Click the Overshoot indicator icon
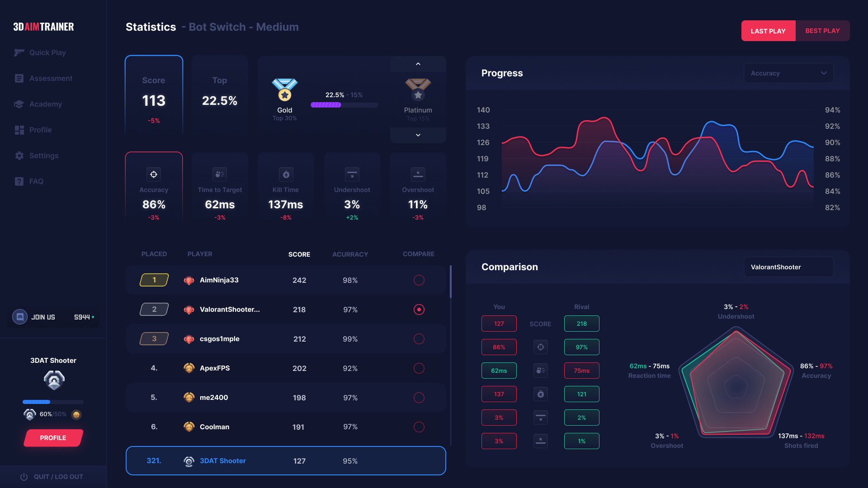 417,174
